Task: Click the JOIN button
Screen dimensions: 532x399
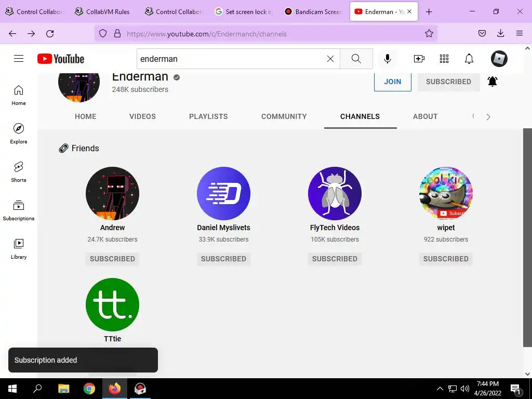Action: coord(393,82)
